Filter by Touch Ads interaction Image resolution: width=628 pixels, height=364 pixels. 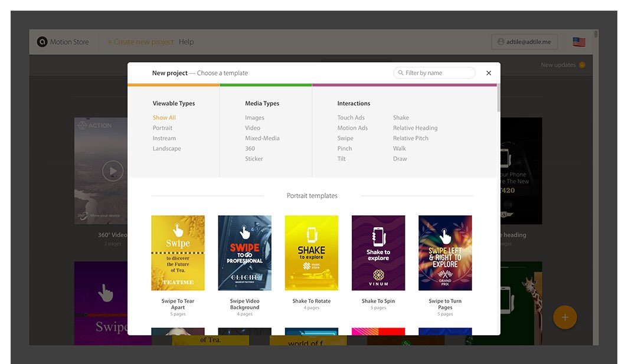351,117
